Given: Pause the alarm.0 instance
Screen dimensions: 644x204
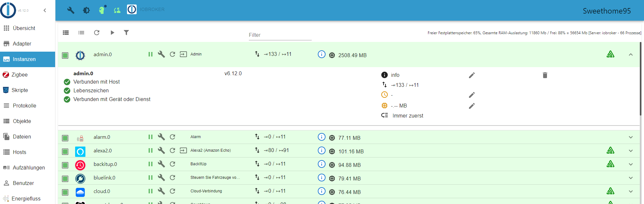Looking at the screenshot, I should pos(150,137).
